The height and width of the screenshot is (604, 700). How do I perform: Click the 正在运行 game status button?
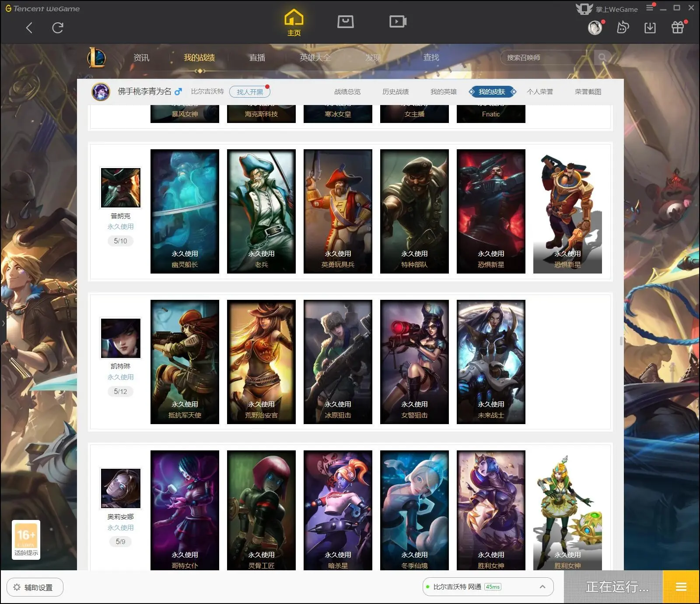[613, 587]
